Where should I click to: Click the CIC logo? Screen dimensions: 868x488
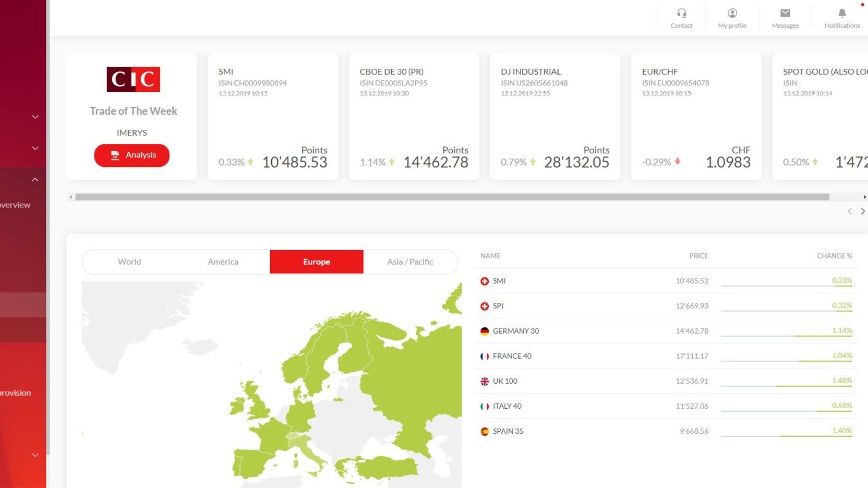[133, 79]
